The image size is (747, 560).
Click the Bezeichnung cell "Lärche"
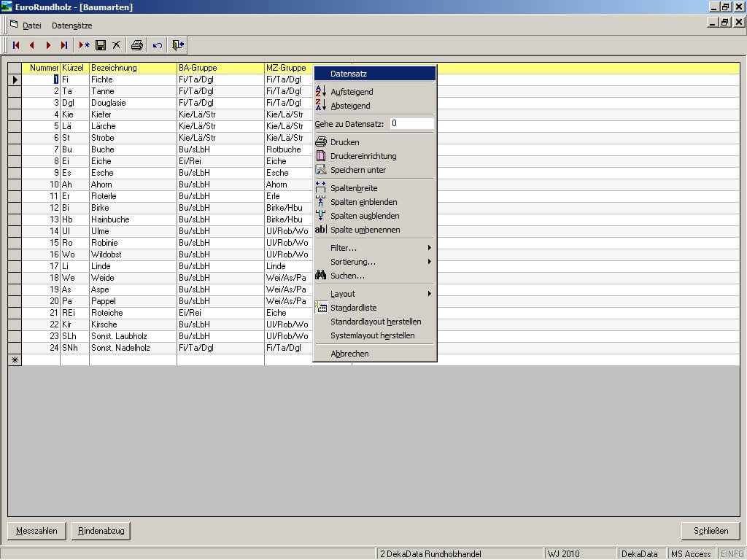tap(133, 126)
